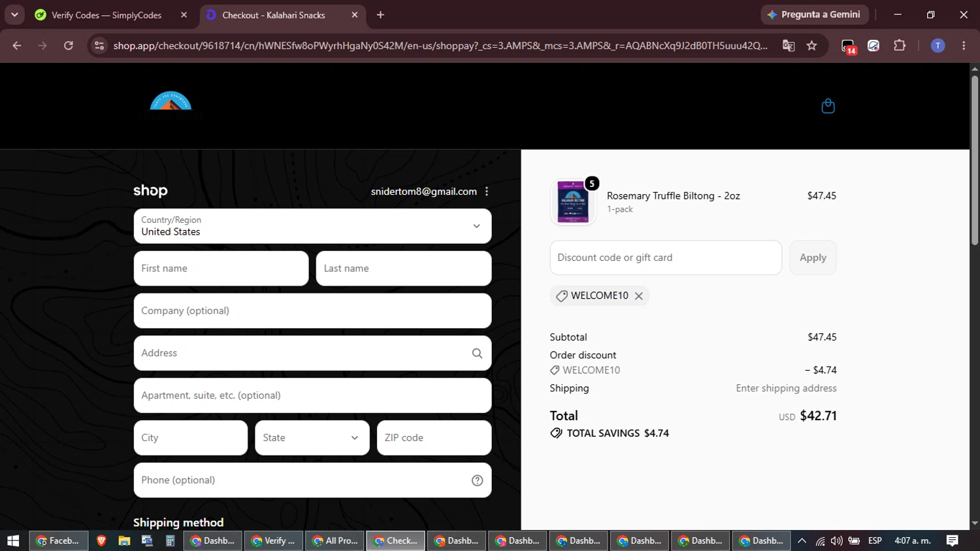
Task: Show the phone number help tooltip
Action: 477,480
